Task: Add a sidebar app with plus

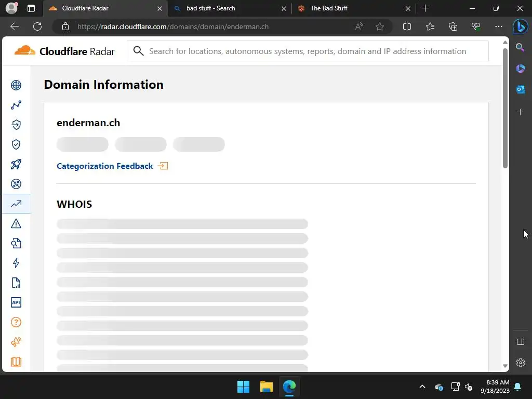Action: click(x=520, y=112)
